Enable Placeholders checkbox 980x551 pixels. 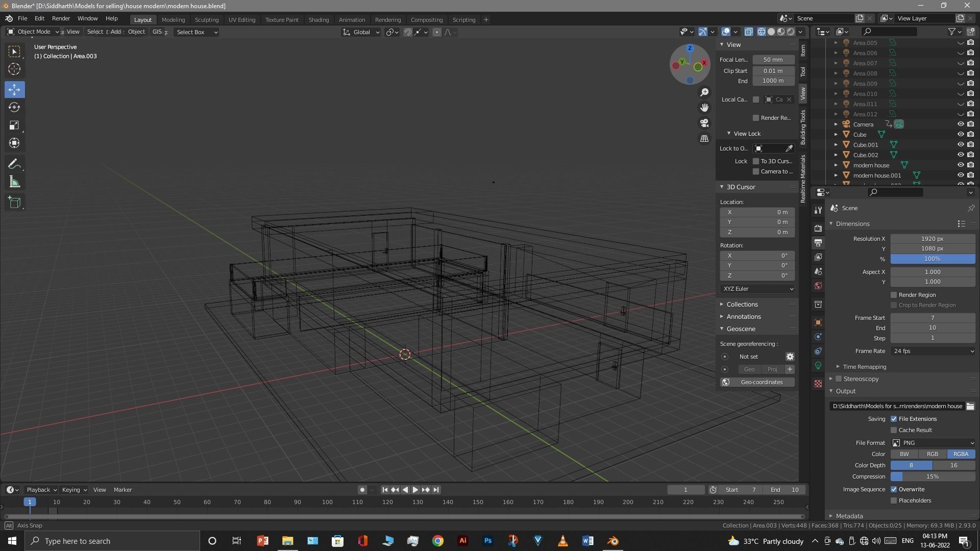tap(894, 500)
